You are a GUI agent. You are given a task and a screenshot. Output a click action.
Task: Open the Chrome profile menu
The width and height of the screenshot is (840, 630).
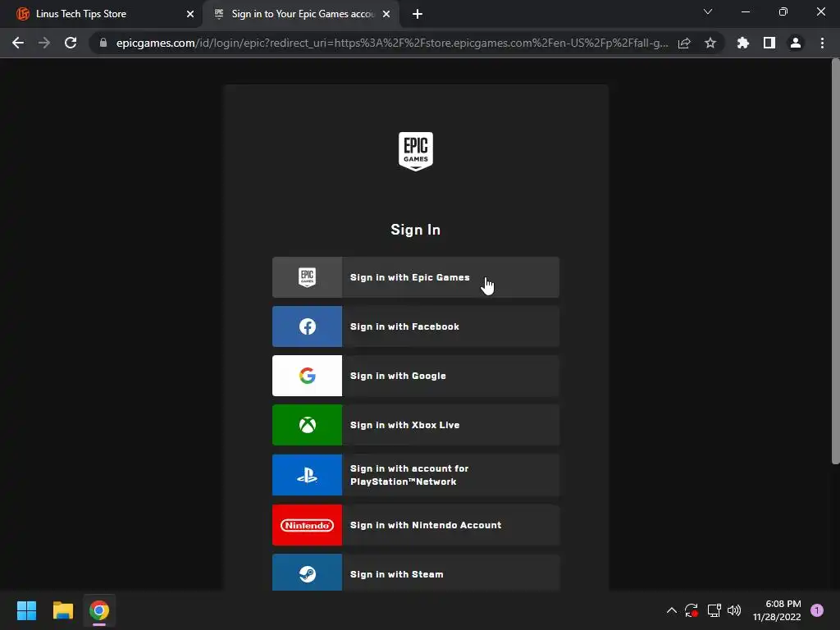pos(796,43)
